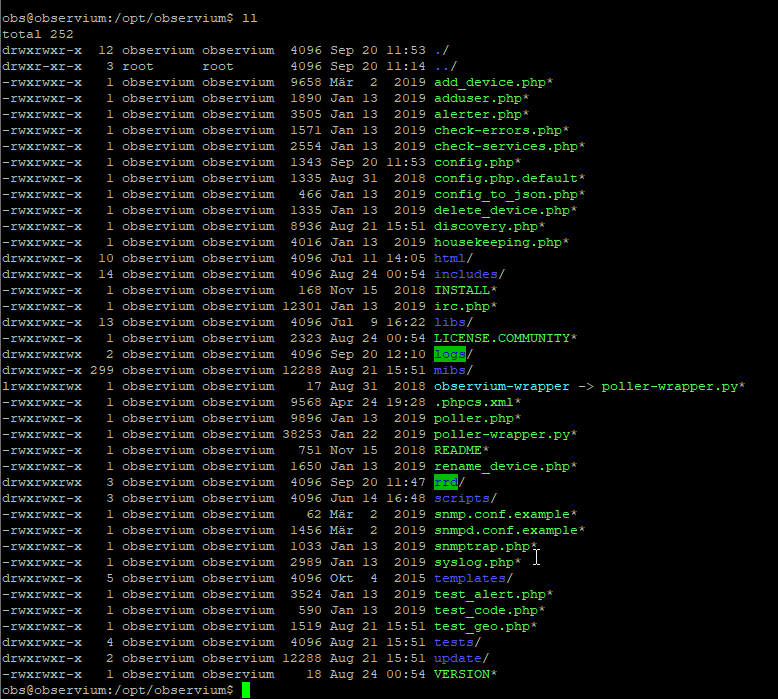Select discovery.php file name

pos(486,227)
